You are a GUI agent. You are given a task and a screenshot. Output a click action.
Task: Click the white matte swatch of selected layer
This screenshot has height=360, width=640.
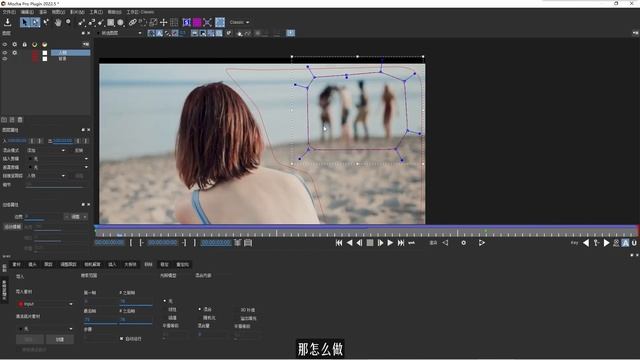[45, 53]
